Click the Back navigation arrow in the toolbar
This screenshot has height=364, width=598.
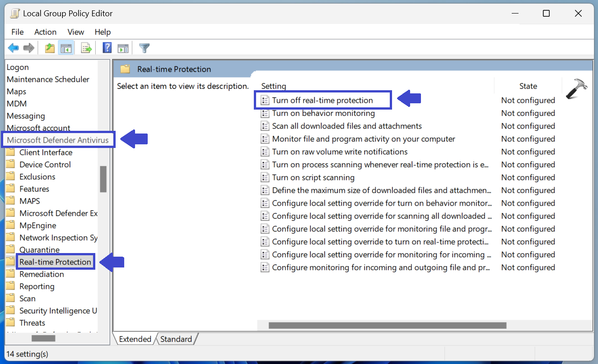coord(14,48)
